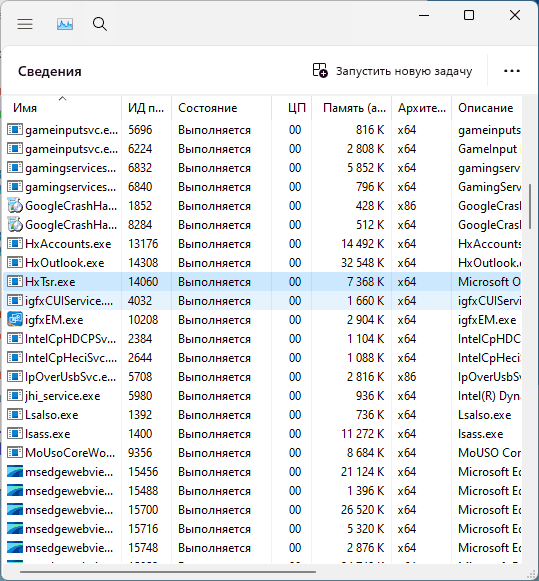The width and height of the screenshot is (539, 581).
Task: Click PID value 13176
Action: (x=143, y=244)
